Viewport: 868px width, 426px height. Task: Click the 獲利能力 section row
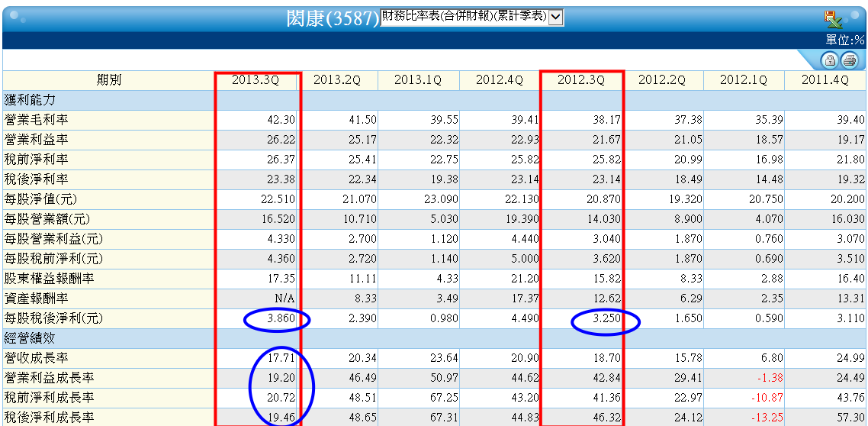point(435,100)
